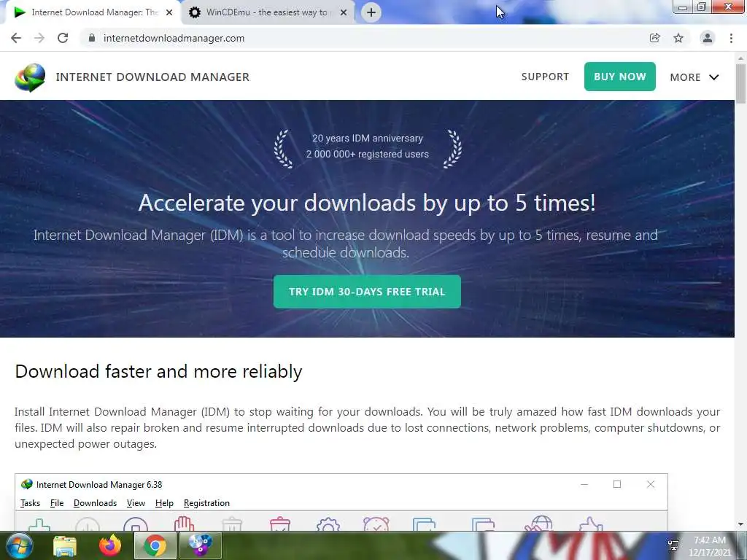
Task: Open File Explorer from taskbar
Action: (x=65, y=545)
